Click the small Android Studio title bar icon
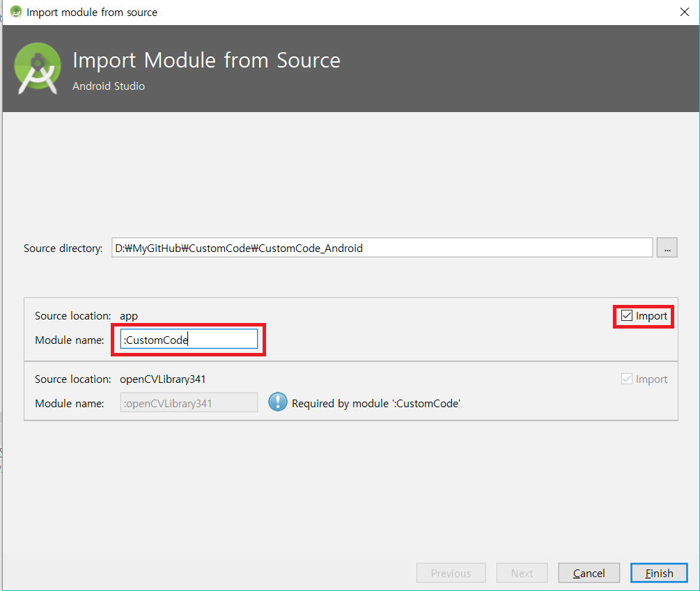Viewport: 700px width, 591px height. coord(16,12)
